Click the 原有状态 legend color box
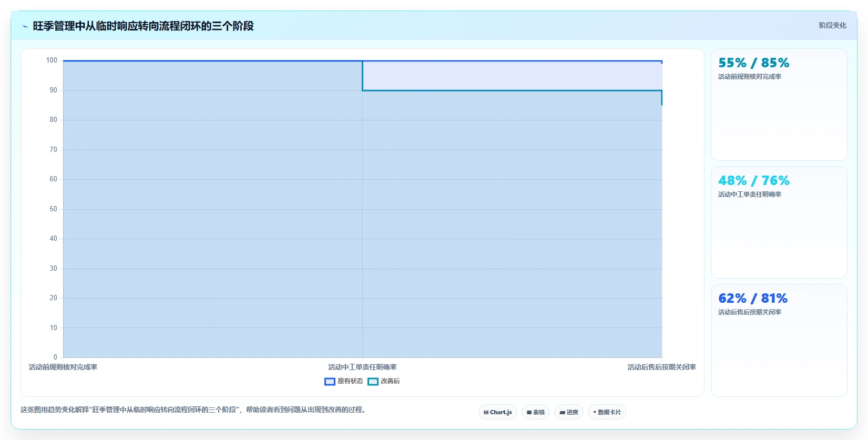Screen dimensions: 868x440 [x=330, y=382]
